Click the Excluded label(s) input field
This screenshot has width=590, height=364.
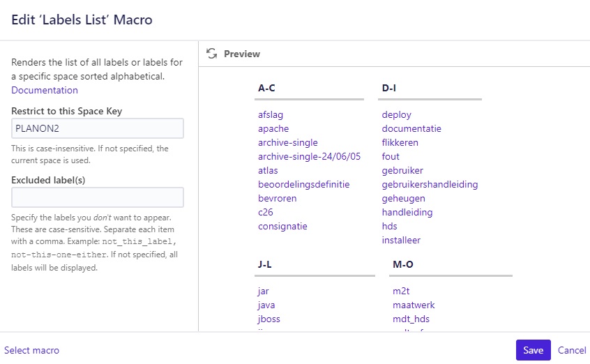(98, 197)
